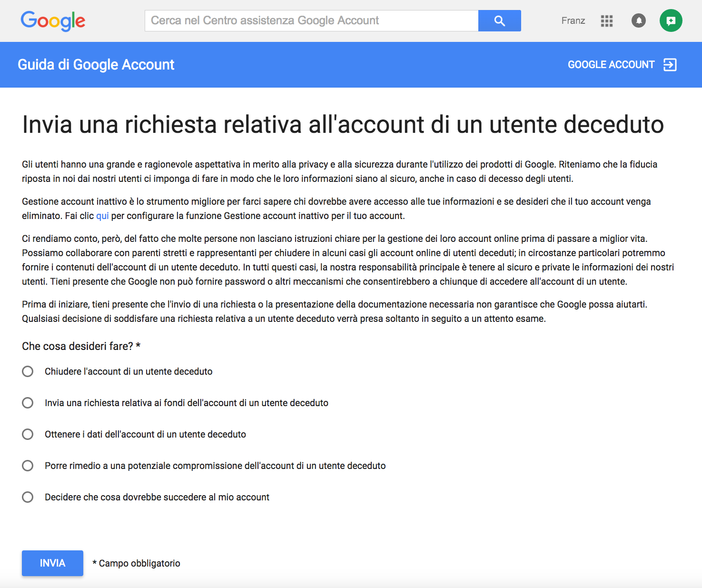Open the notifications bell icon
Viewport: 702px width, 588px height.
(x=638, y=21)
